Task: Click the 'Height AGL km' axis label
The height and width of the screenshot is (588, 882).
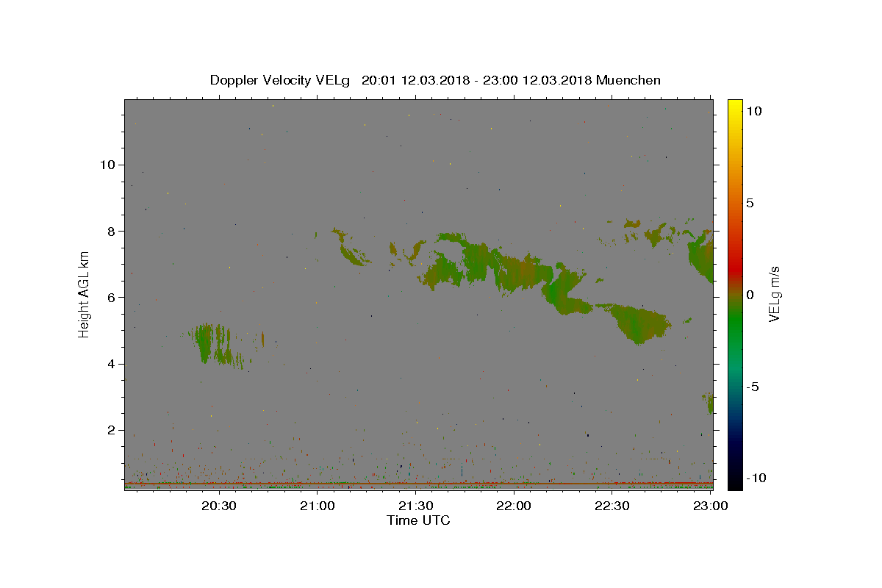Action: click(85, 294)
